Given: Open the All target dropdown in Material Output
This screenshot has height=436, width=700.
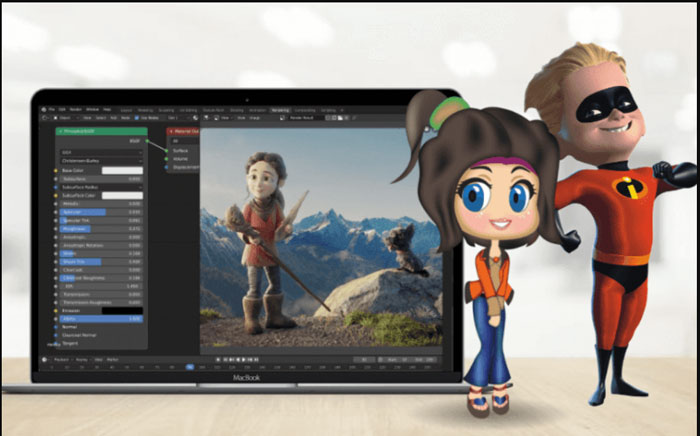Looking at the screenshot, I should 185,141.
